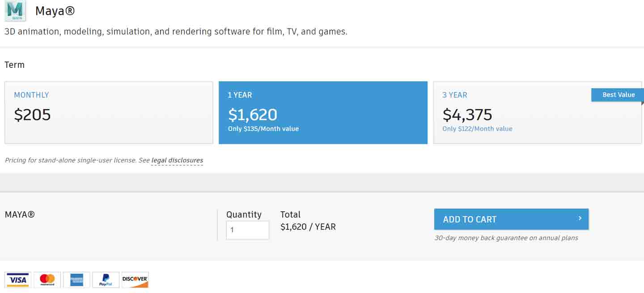
Task: Click the American Express card icon
Action: point(76,280)
